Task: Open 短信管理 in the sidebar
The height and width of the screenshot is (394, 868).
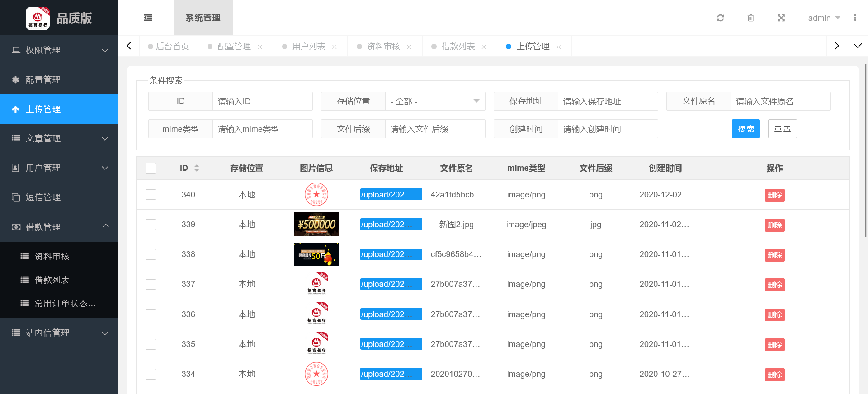Action: pyautogui.click(x=59, y=197)
